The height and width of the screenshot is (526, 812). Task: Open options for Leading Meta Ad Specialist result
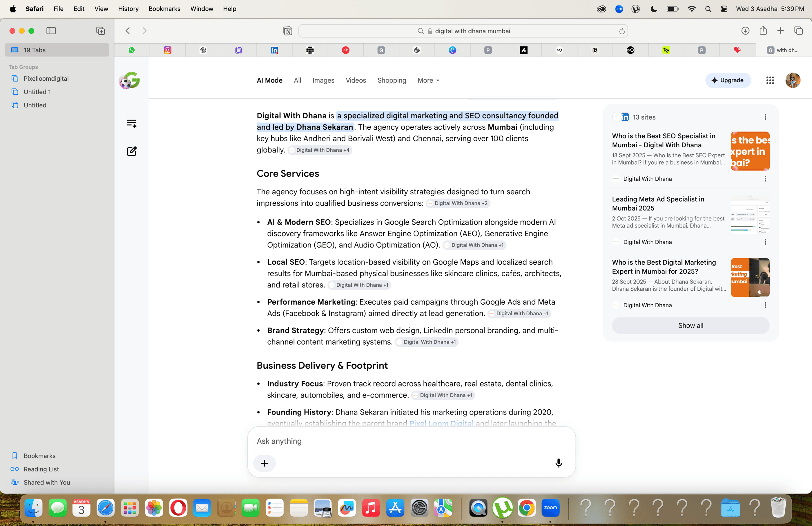point(765,242)
